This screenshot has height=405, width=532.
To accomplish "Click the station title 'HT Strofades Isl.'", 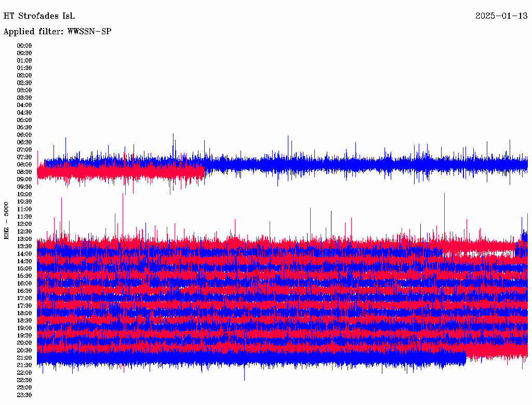I will pyautogui.click(x=39, y=16).
